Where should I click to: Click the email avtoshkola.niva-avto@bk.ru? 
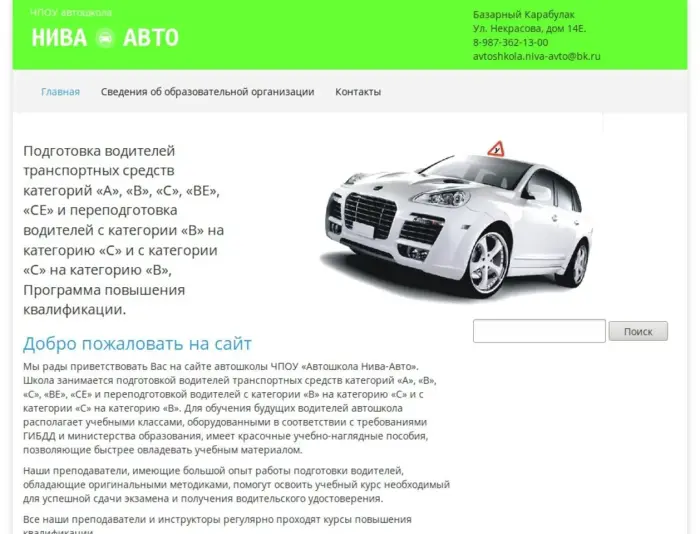point(537,56)
